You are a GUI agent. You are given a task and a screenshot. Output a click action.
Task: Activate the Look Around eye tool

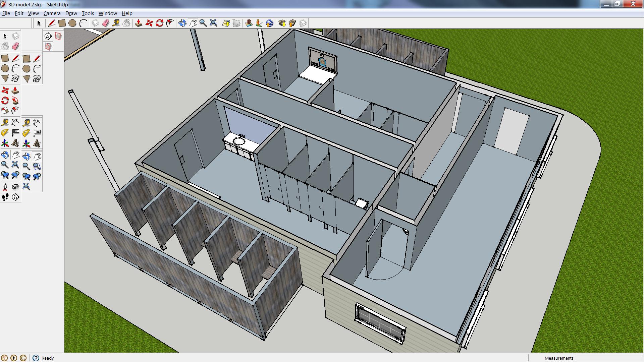click(15, 187)
